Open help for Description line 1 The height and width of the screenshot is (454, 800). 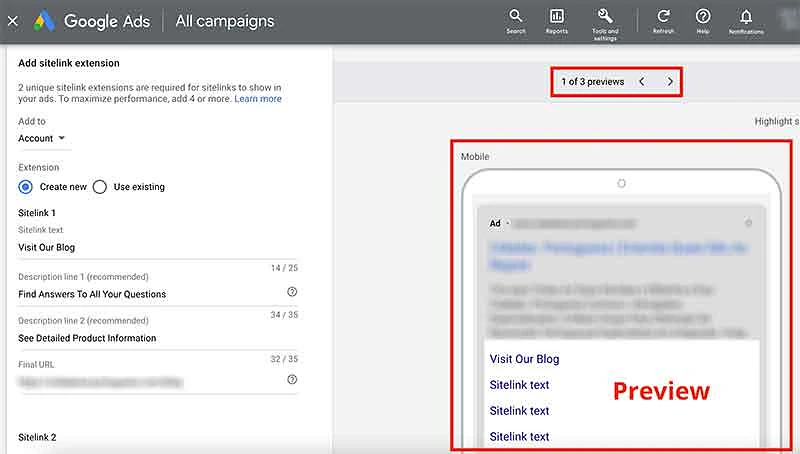(x=292, y=292)
